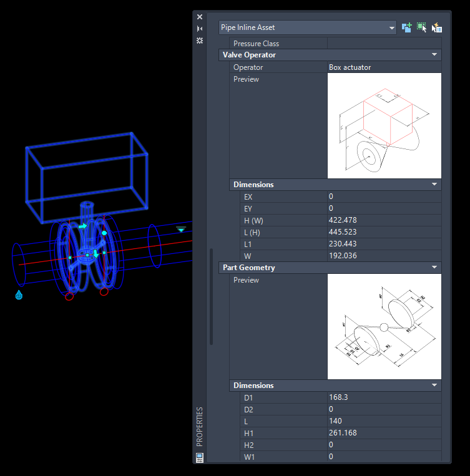
Task: Click the L (H) label
Action: [x=252, y=233]
